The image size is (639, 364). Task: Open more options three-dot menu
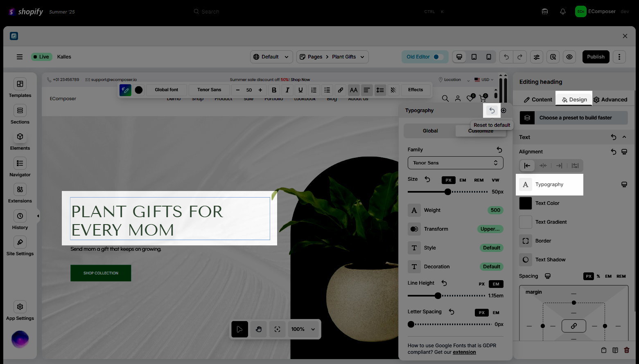(x=619, y=57)
